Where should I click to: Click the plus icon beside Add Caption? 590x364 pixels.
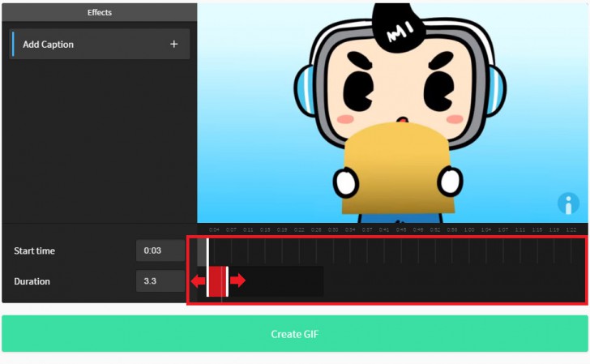(173, 44)
